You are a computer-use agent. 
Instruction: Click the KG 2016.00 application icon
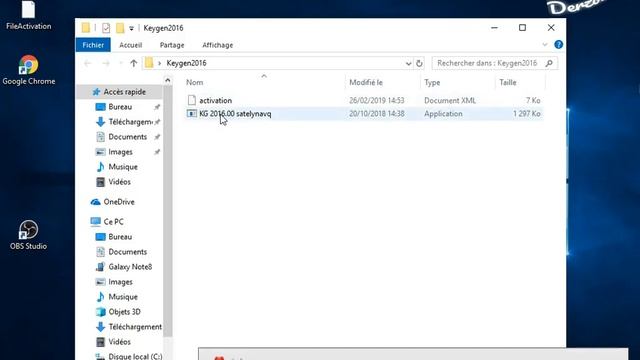(x=191, y=113)
